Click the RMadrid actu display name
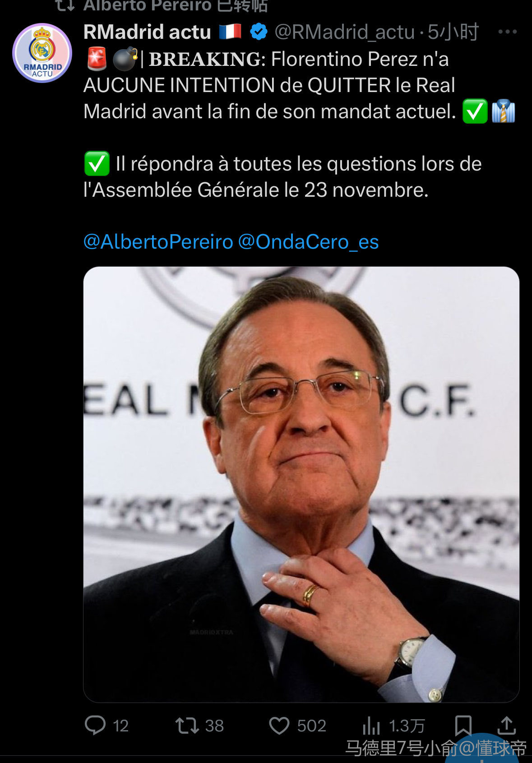Screen dimensions: 532x763 [x=147, y=32]
